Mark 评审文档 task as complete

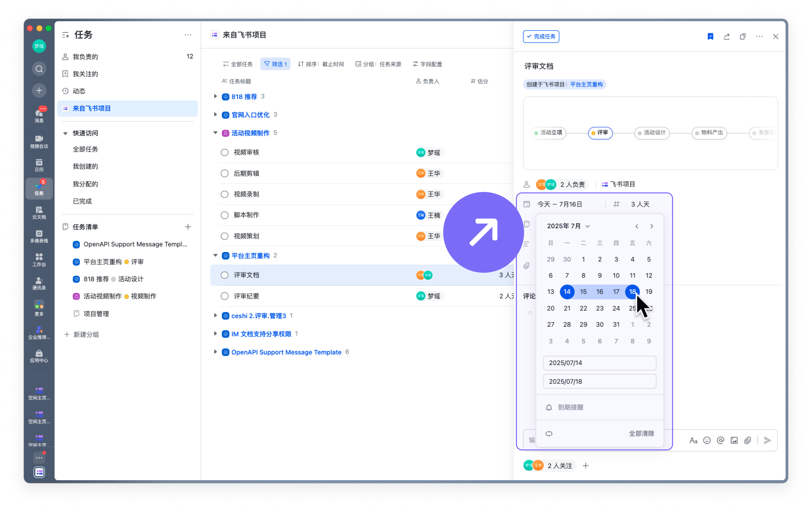point(225,275)
